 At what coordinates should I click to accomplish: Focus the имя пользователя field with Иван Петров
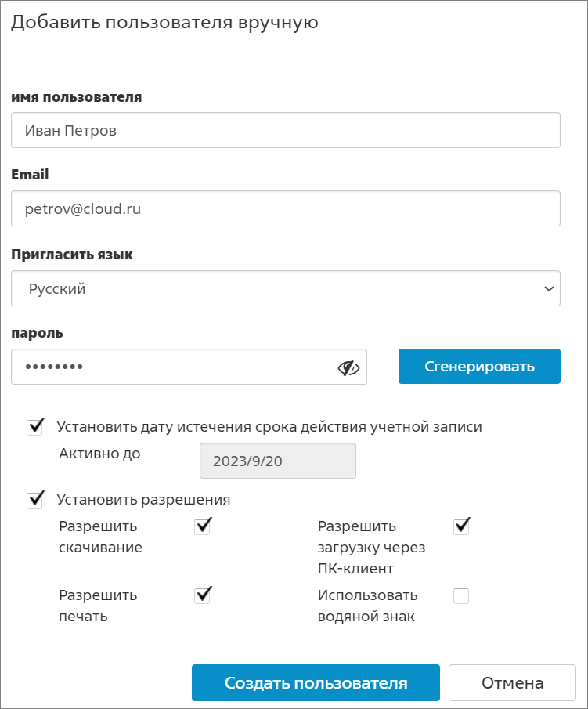point(286,130)
